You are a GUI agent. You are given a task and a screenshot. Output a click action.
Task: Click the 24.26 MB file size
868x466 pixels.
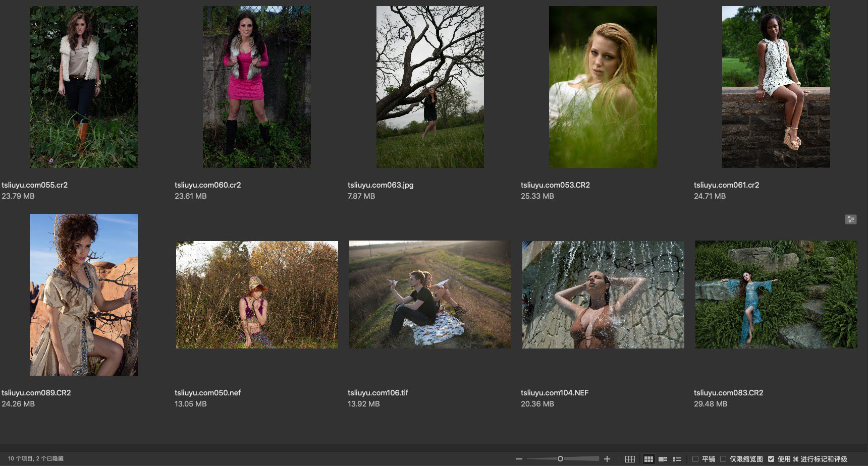tap(18, 404)
